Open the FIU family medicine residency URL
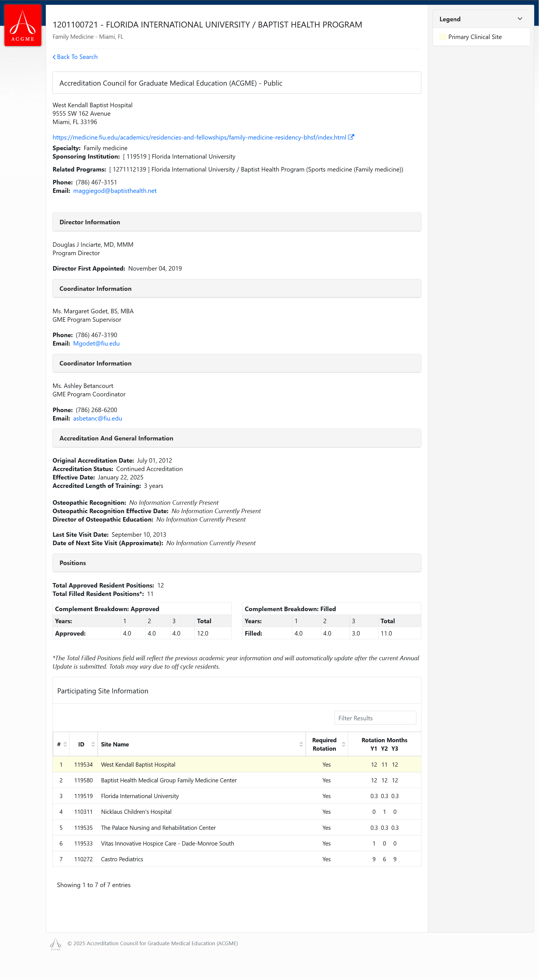The width and height of the screenshot is (539, 980). tap(199, 137)
